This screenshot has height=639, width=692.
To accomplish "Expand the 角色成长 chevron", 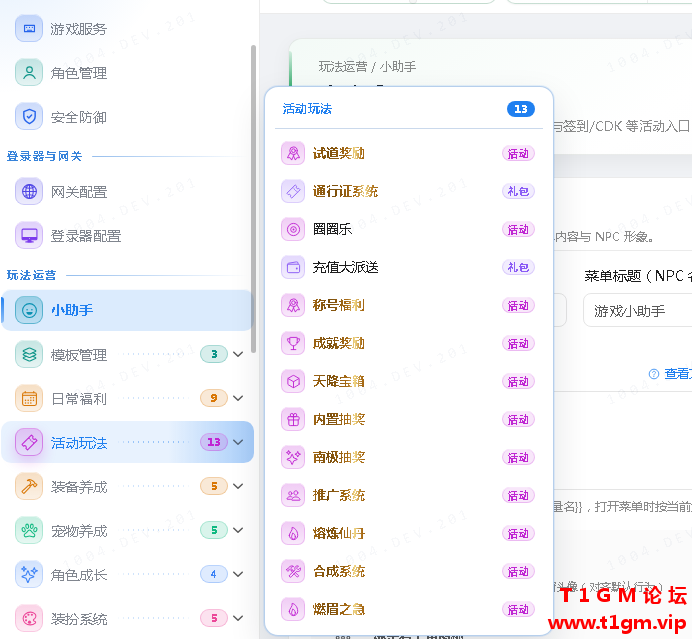I will point(238,575).
